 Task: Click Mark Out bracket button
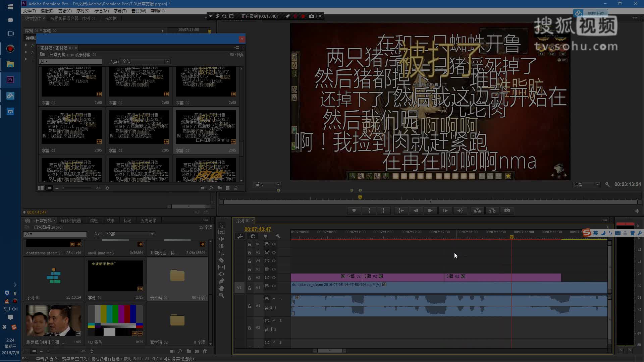point(383,210)
